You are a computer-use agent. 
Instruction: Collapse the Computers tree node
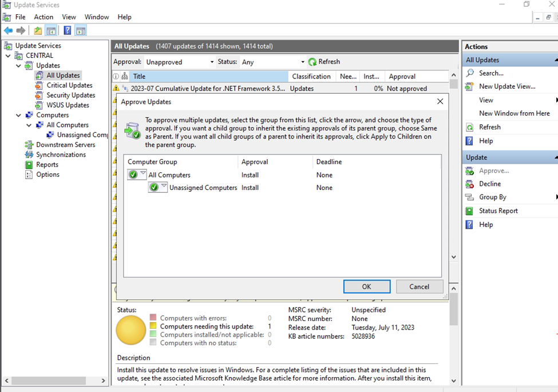[19, 115]
